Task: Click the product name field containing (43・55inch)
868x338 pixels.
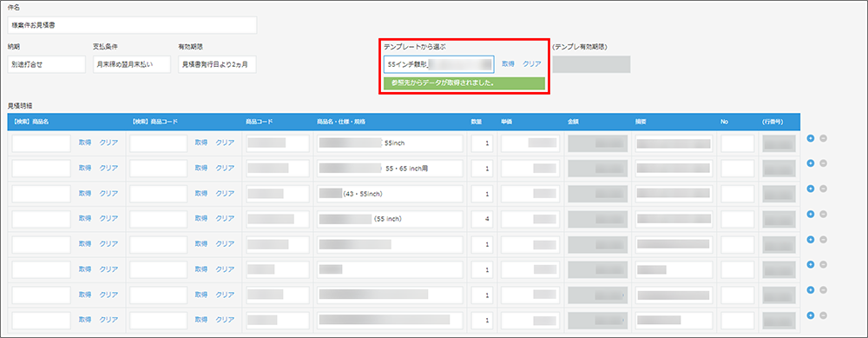Action: point(391,194)
